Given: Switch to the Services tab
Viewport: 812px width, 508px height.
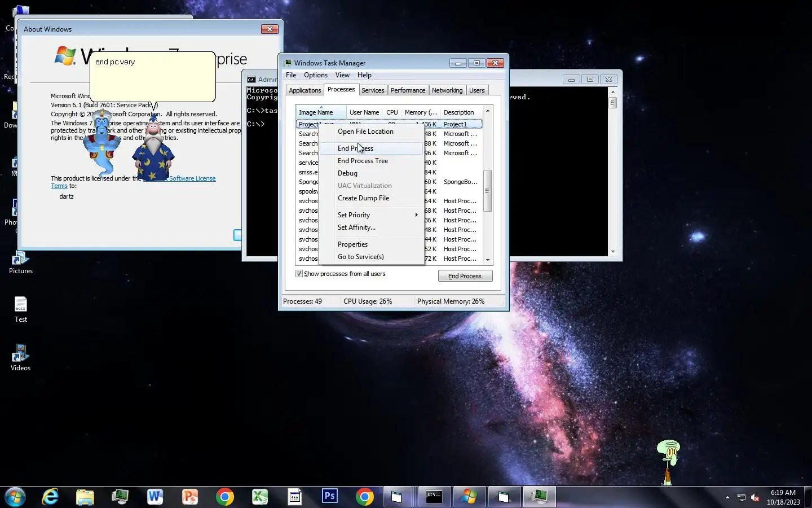Looking at the screenshot, I should tap(373, 90).
